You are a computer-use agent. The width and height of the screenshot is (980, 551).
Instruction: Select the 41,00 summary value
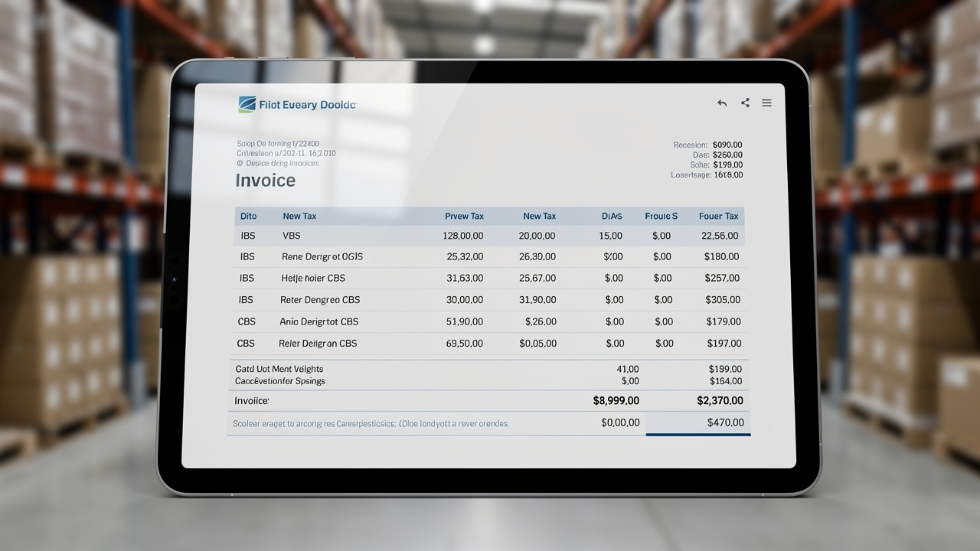click(628, 369)
